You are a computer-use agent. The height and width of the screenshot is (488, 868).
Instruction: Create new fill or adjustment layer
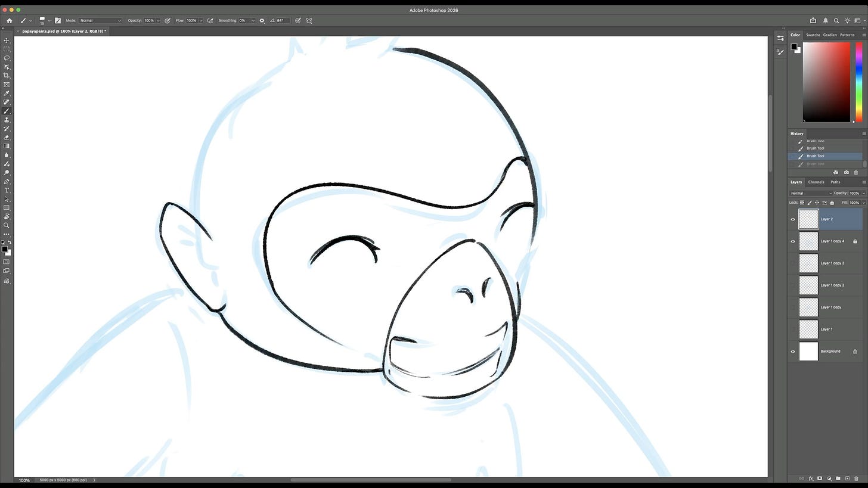coord(829,478)
